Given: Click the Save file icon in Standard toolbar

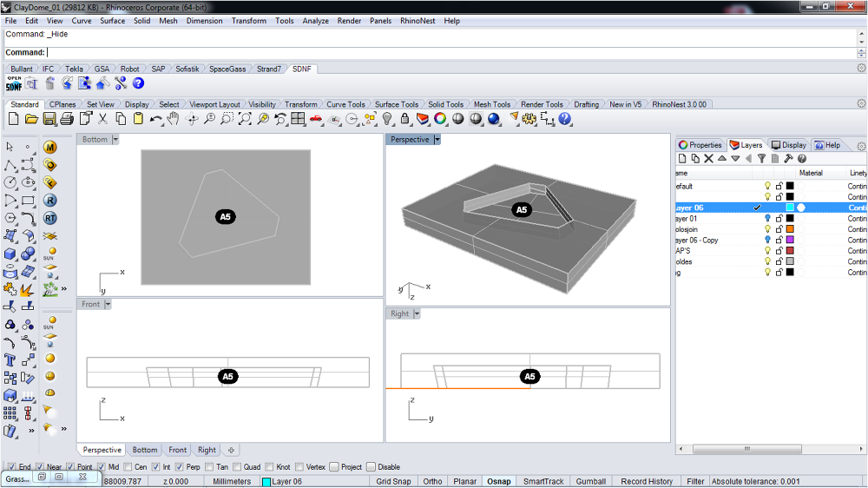Looking at the screenshot, I should tap(49, 119).
